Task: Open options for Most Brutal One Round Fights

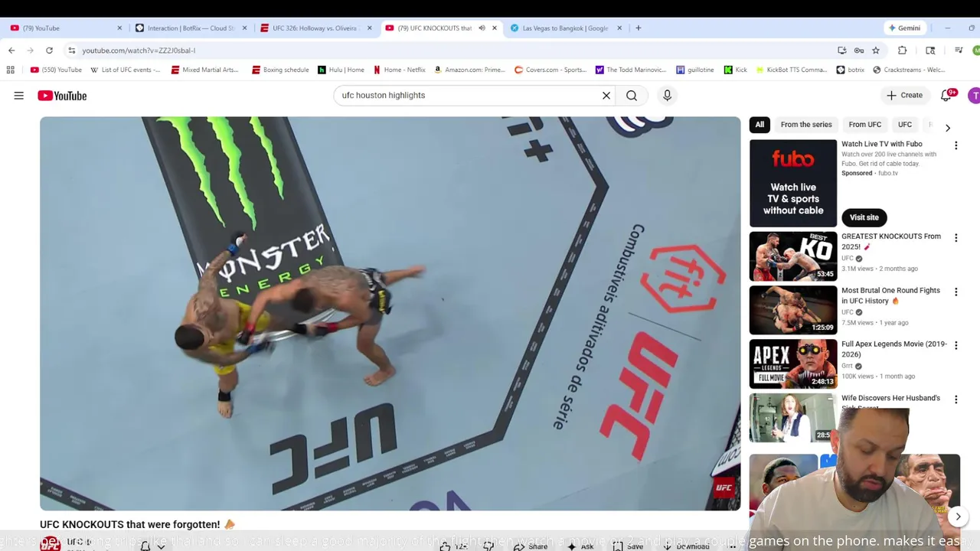Action: 955,292
